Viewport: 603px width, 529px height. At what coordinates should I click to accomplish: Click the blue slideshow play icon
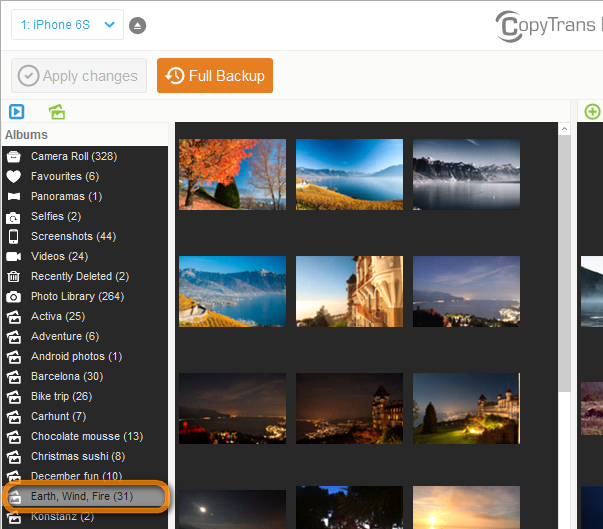(x=17, y=112)
